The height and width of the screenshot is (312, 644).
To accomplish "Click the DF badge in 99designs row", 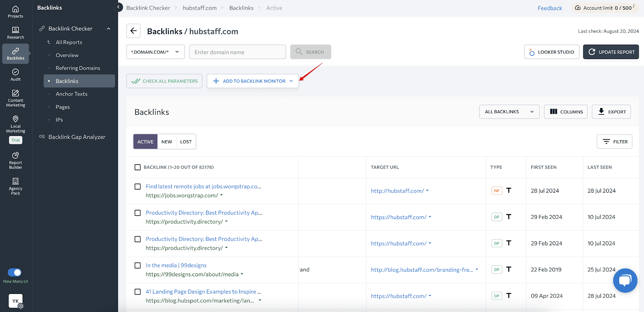I will coord(497,270).
